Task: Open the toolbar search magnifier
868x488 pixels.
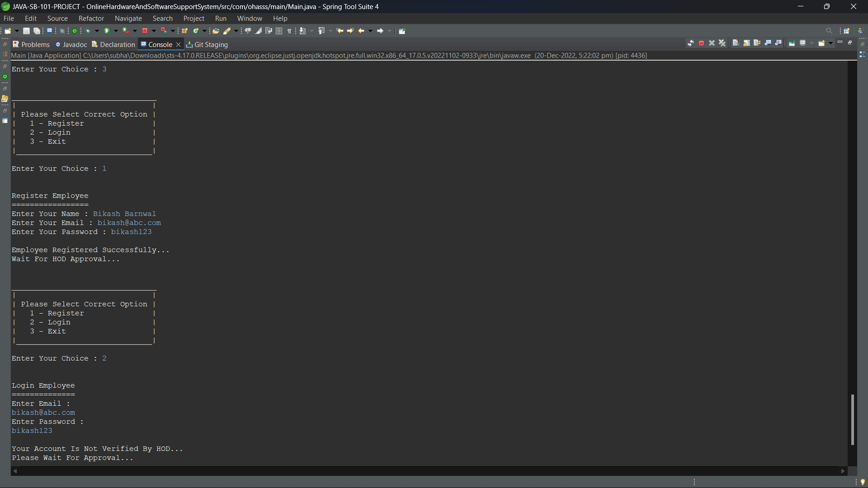Action: pos(829,31)
